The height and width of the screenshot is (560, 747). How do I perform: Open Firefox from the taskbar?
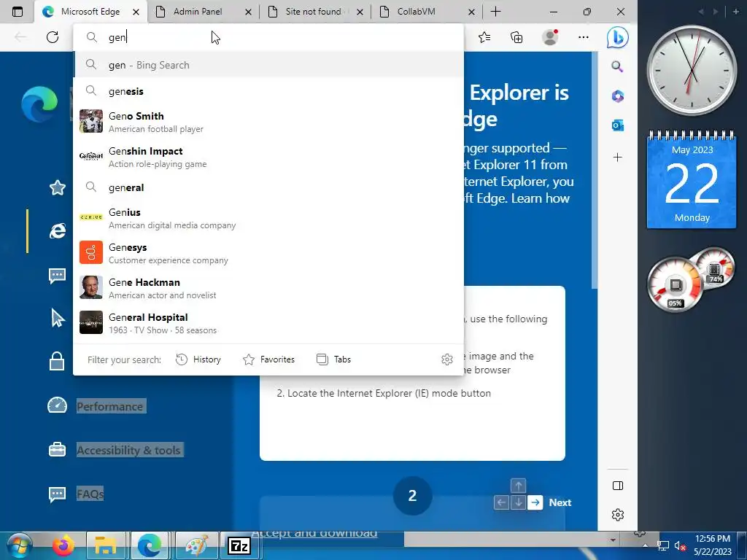point(63,545)
